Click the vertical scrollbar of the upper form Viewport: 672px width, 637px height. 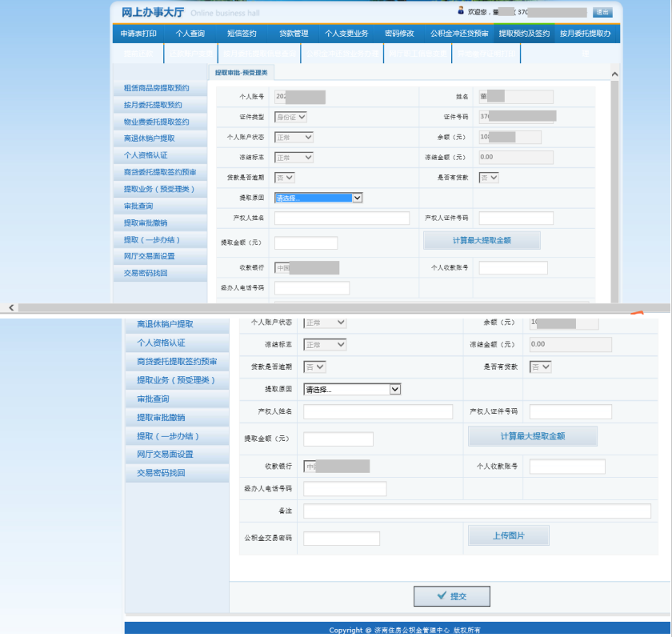point(614,191)
